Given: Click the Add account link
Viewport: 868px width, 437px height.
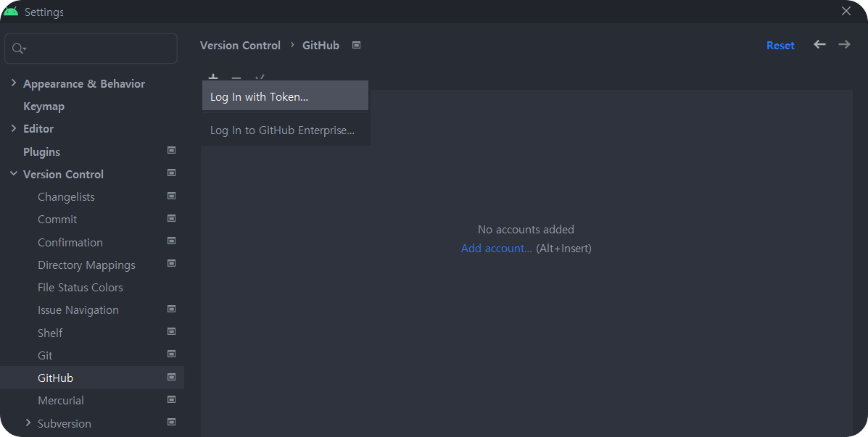Looking at the screenshot, I should (496, 249).
